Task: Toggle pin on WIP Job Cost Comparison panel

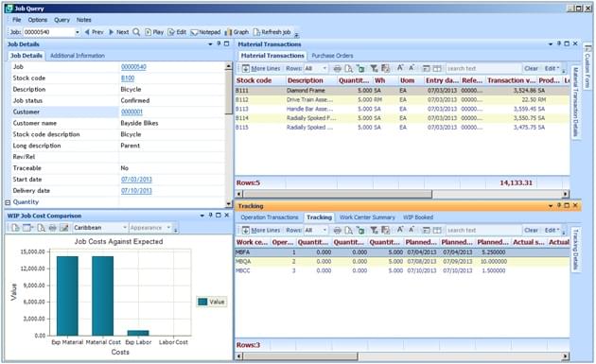Action: (210, 216)
